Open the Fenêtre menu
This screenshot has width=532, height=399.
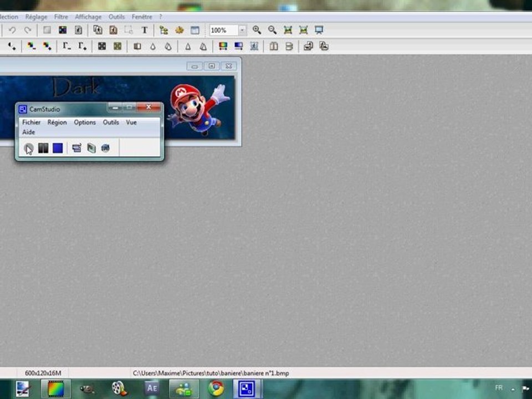coord(142,17)
